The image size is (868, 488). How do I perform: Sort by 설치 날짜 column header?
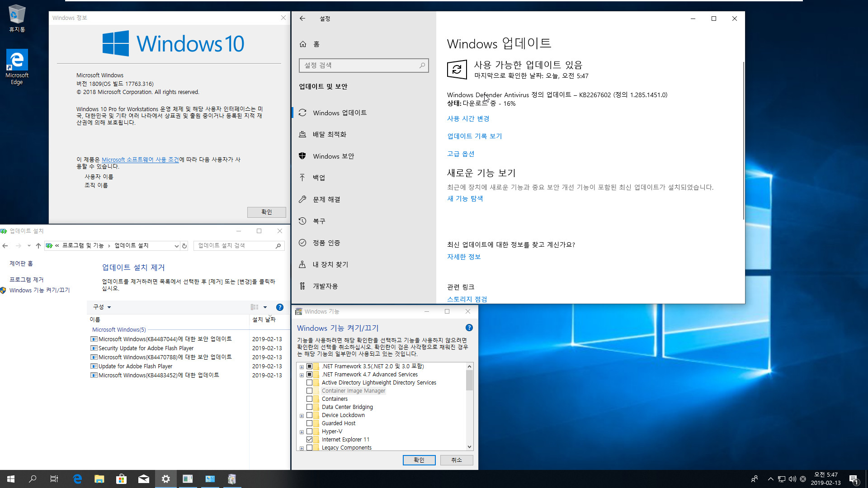tap(264, 319)
